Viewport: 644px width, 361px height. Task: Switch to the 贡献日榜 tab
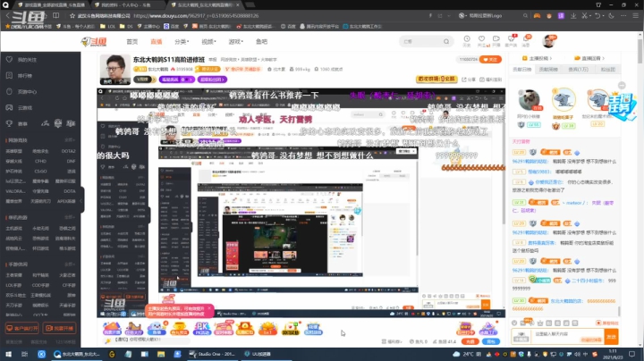[521, 70]
